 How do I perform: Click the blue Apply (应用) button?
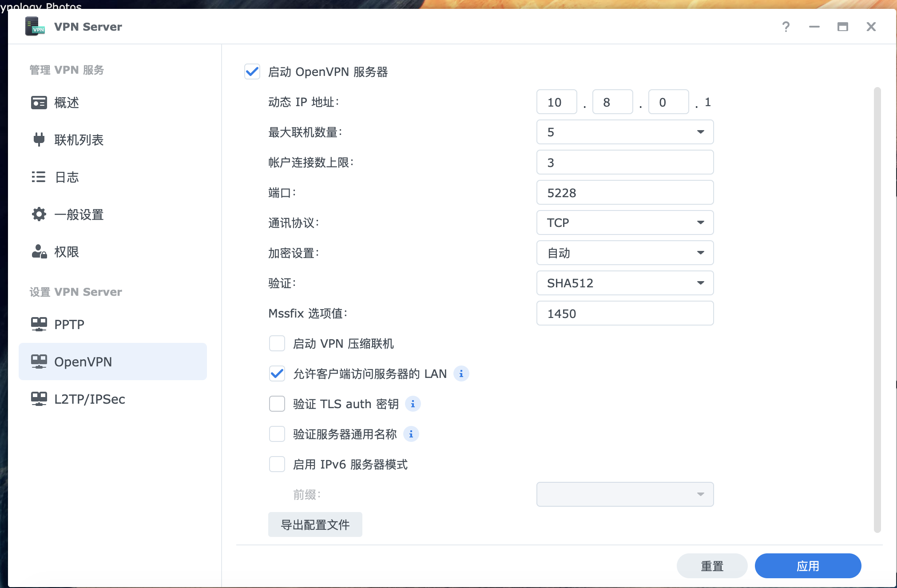(x=807, y=566)
